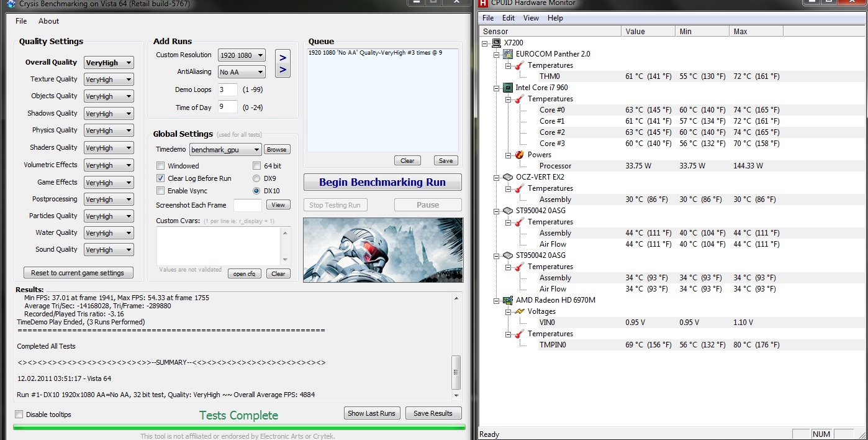The image size is (868, 440).
Task: Open View menu in CPUID Hardware Monitor
Action: tap(531, 18)
